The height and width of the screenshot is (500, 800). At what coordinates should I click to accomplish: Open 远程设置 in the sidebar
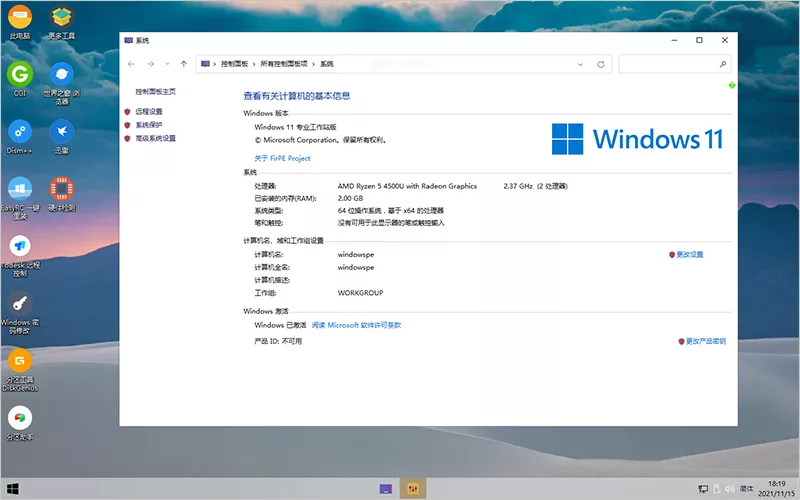point(148,111)
